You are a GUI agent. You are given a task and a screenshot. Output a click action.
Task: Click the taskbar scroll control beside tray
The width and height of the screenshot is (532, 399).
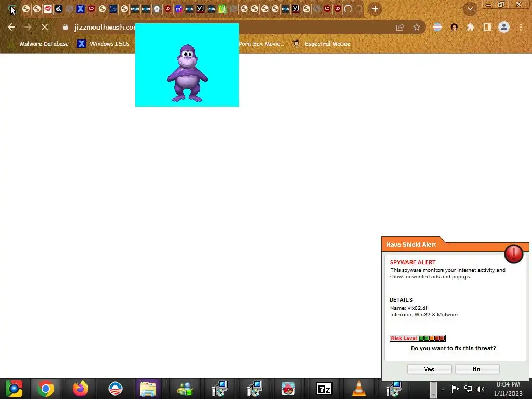pos(433,390)
